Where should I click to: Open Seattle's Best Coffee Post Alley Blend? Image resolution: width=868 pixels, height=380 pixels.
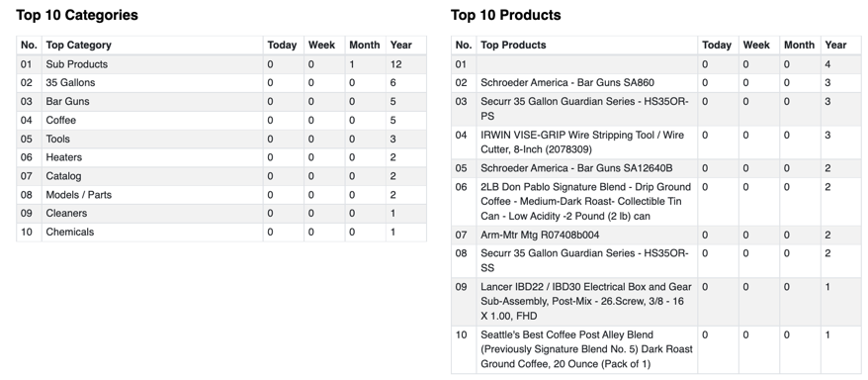[586, 349]
